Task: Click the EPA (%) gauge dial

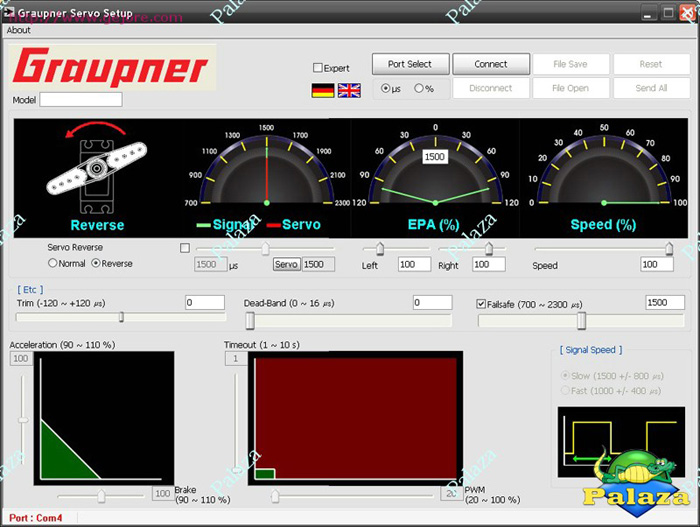Action: [435, 171]
